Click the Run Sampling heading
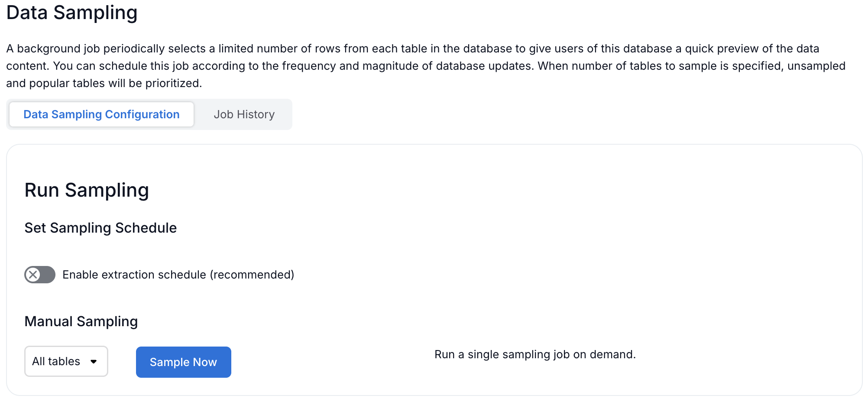Image resolution: width=868 pixels, height=402 pixels. (87, 190)
